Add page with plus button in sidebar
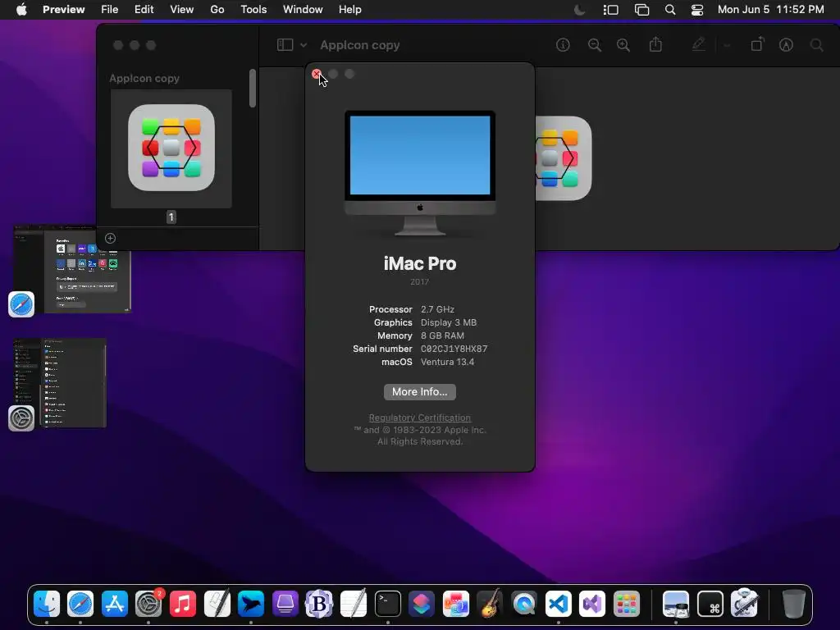Image resolution: width=840 pixels, height=630 pixels. (x=111, y=239)
